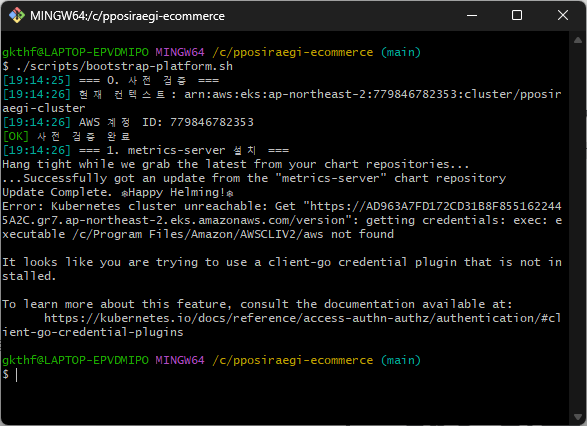Image resolution: width=587 pixels, height=426 pixels.
Task: Click the EKS amazonaws.com version URL
Action: [x=282, y=213]
